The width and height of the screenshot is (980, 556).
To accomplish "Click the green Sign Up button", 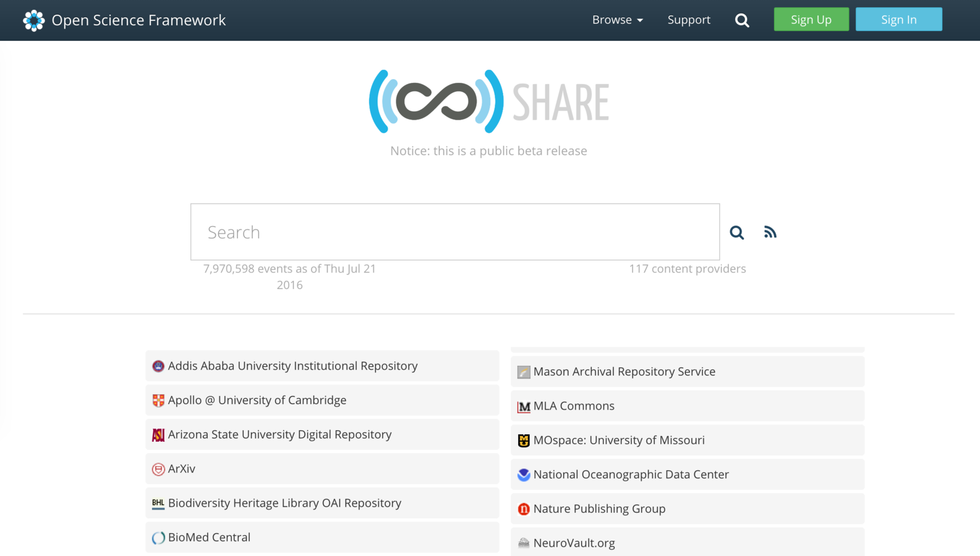I will coord(811,19).
